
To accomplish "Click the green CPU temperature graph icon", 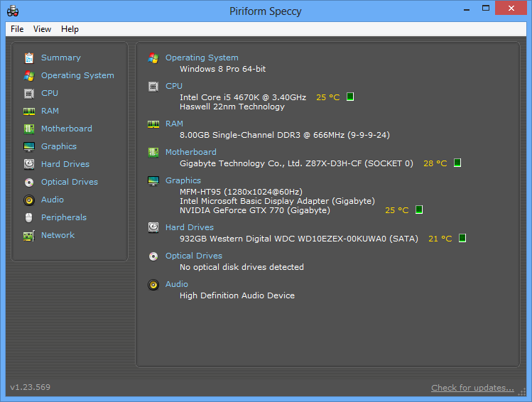I will point(350,97).
